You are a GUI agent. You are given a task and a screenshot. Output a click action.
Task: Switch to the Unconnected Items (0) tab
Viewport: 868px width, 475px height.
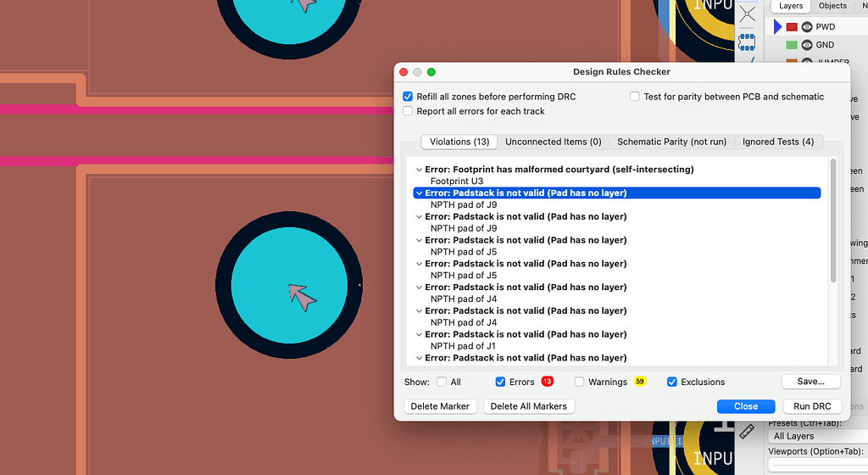pyautogui.click(x=553, y=142)
